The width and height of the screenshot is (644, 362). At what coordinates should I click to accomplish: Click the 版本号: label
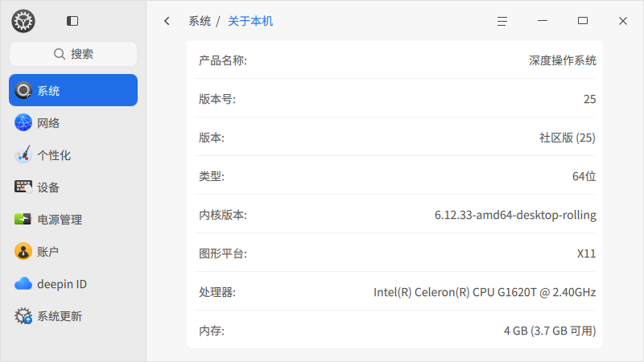pyautogui.click(x=217, y=99)
